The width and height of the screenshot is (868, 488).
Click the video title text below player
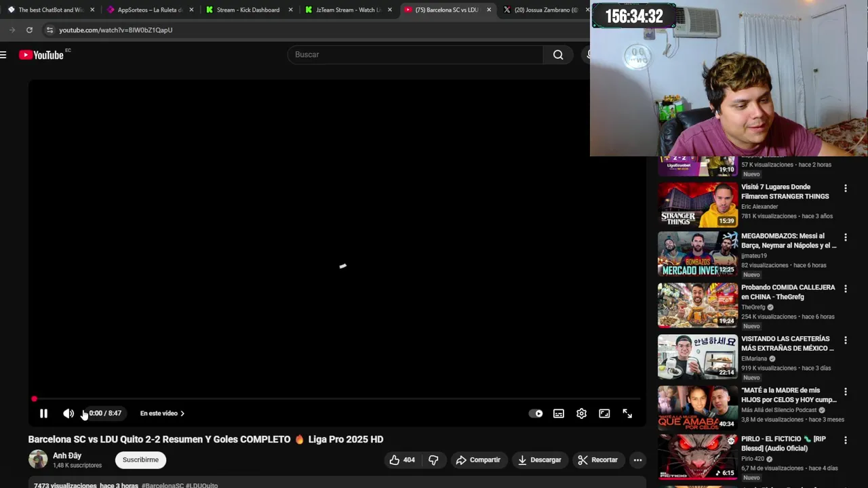click(x=205, y=439)
